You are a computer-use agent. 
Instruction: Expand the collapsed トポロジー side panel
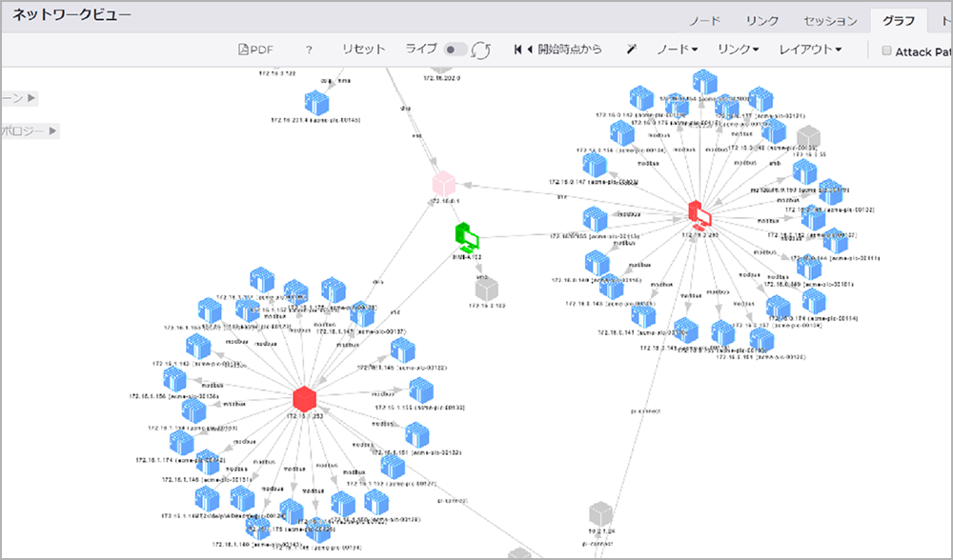point(30,130)
